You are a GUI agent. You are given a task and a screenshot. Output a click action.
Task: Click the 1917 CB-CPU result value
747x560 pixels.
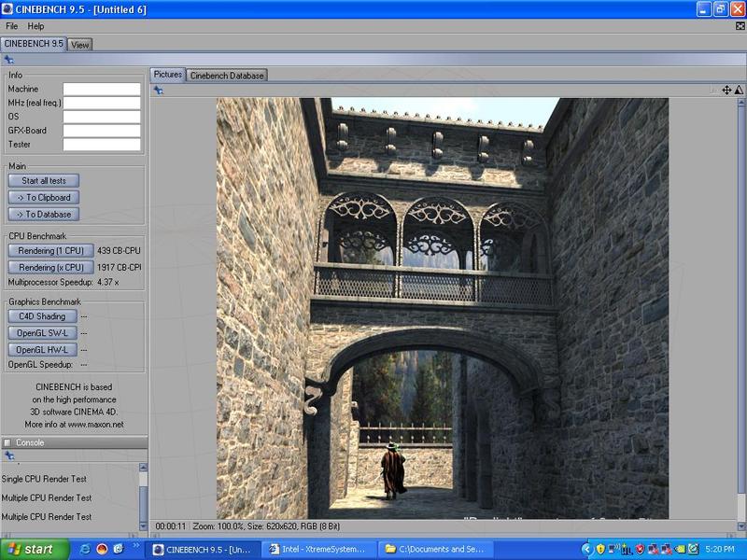120,268
